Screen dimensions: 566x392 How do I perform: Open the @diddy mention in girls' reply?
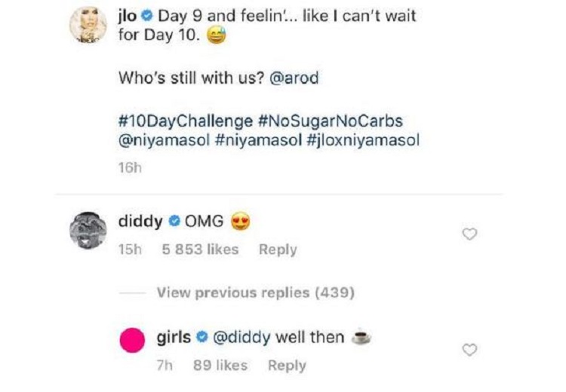tap(241, 338)
